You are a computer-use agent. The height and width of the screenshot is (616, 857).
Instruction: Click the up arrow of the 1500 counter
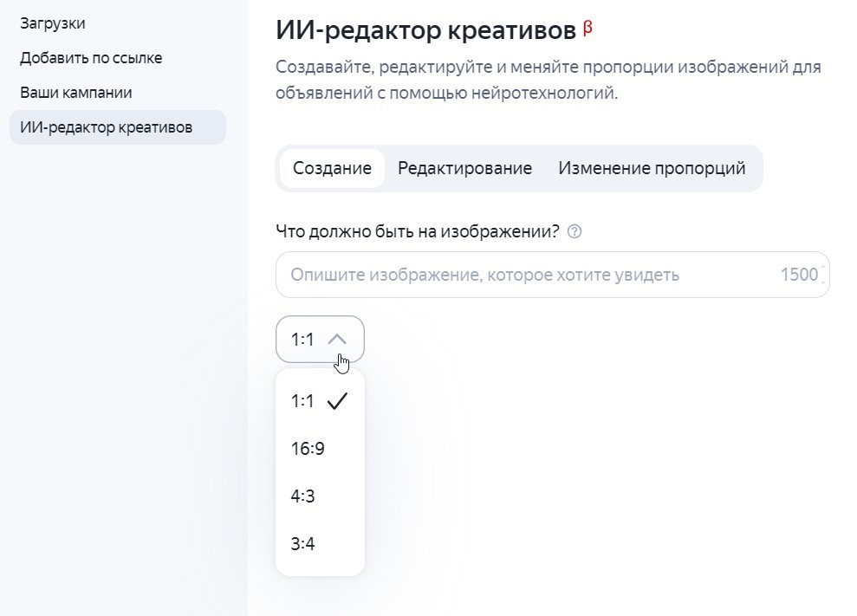pos(821,266)
